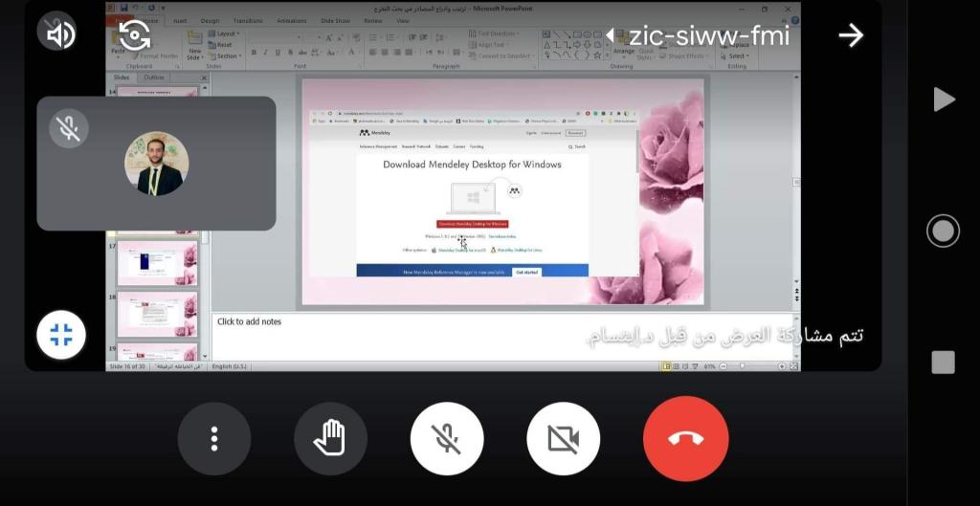
Task: Tap the speaker audio output icon
Action: pyautogui.click(x=59, y=34)
